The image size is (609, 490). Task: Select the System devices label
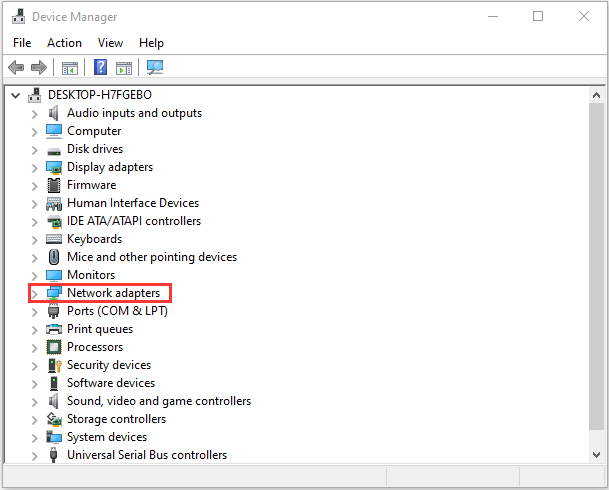(107, 437)
